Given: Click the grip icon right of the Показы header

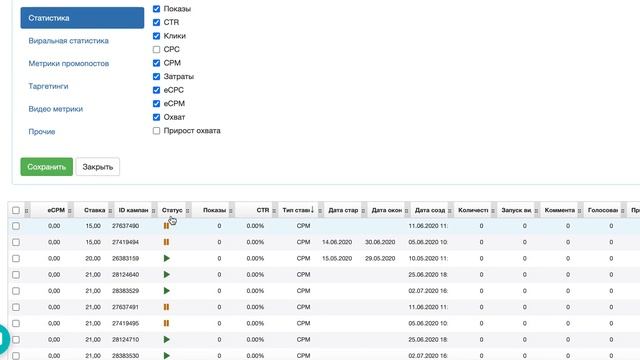Looking at the screenshot, I should point(231,211).
